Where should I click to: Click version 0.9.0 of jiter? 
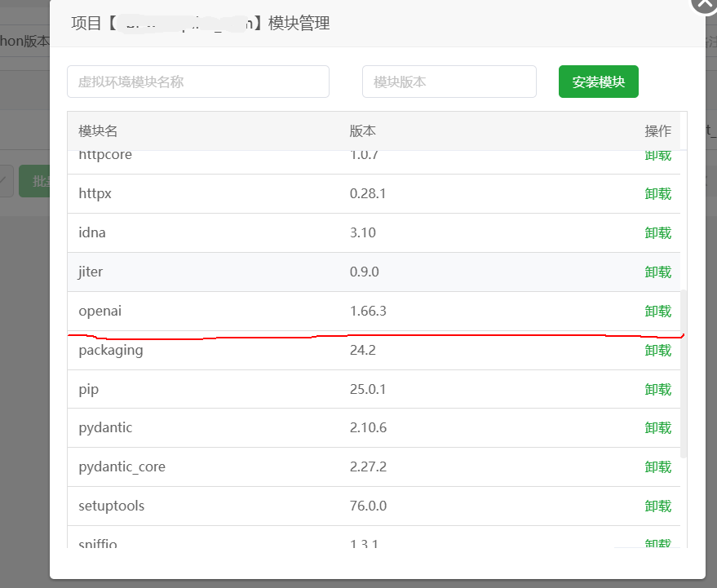365,272
